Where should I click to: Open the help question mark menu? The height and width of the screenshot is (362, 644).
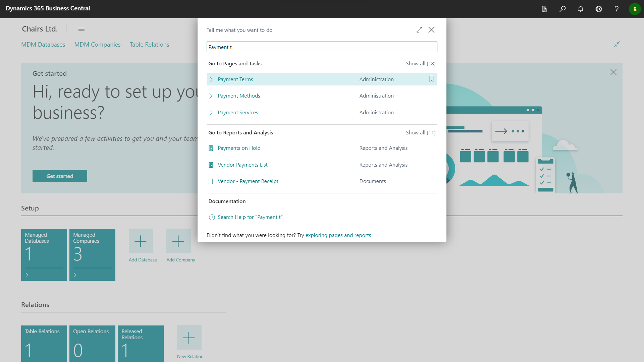616,9
